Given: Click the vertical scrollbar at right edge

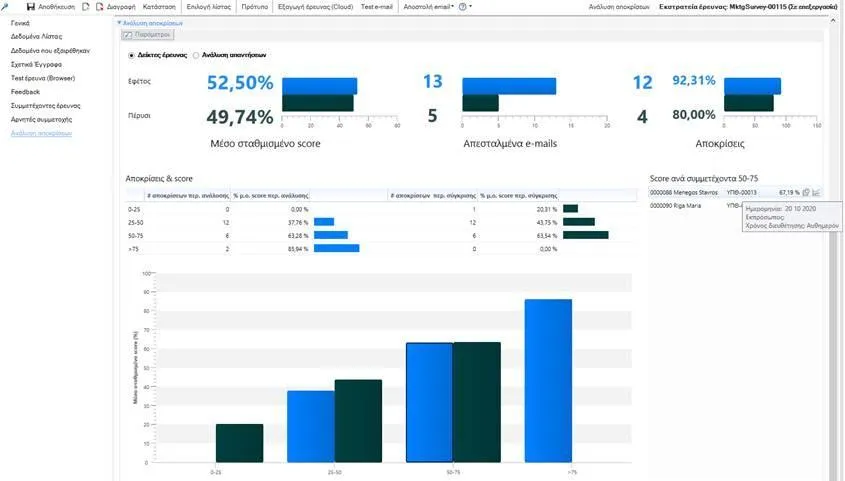Looking at the screenshot, I should tap(834, 248).
